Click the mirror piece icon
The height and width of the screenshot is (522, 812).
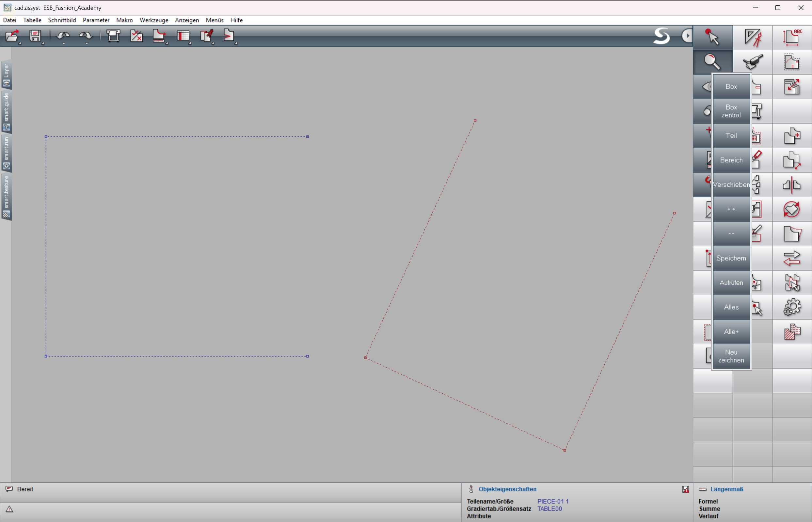click(792, 185)
